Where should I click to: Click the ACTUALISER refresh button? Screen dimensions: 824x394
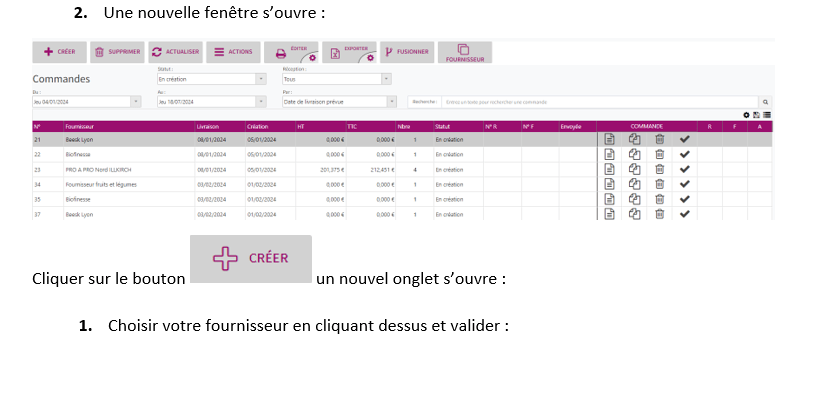pyautogui.click(x=175, y=52)
